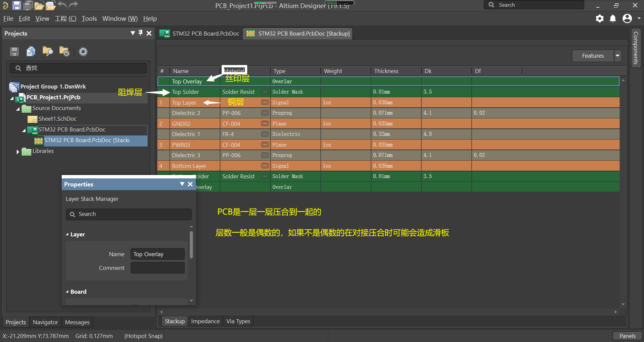This screenshot has width=644, height=342.
Task: Click the search magnifier icon in the title bar
Action: [x=491, y=5]
